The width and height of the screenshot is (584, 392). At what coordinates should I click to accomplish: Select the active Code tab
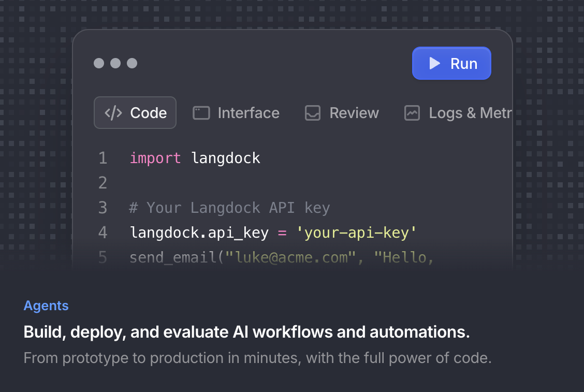(135, 112)
